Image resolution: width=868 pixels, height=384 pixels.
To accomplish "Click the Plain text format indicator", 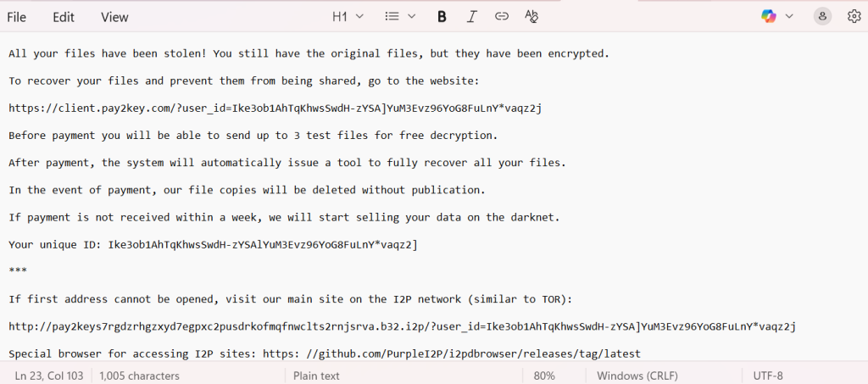I will pyautogui.click(x=317, y=376).
